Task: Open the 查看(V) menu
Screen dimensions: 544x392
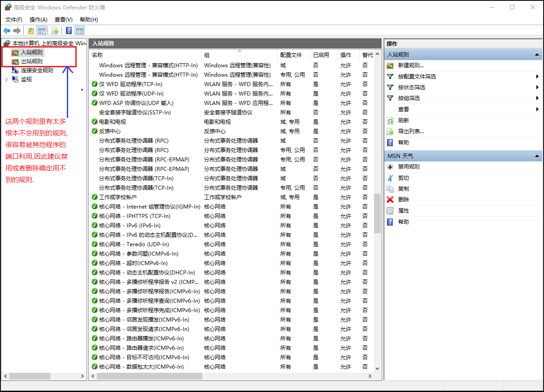Action: [x=63, y=19]
